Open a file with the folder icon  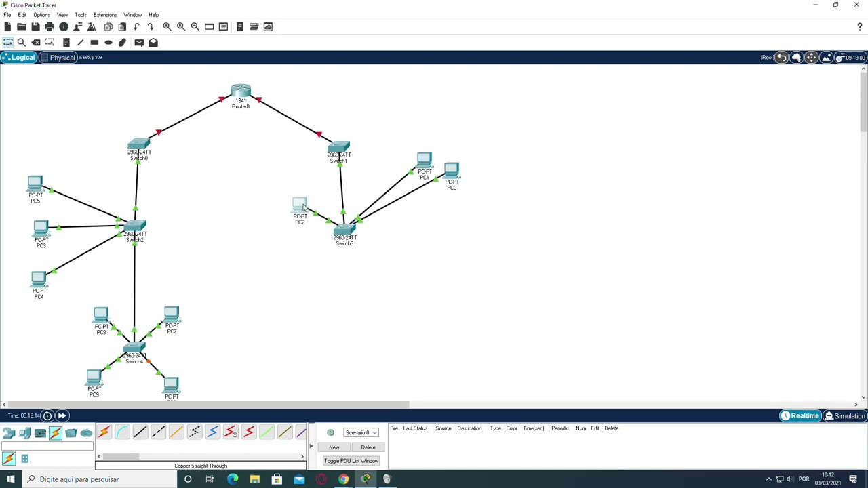(x=22, y=26)
